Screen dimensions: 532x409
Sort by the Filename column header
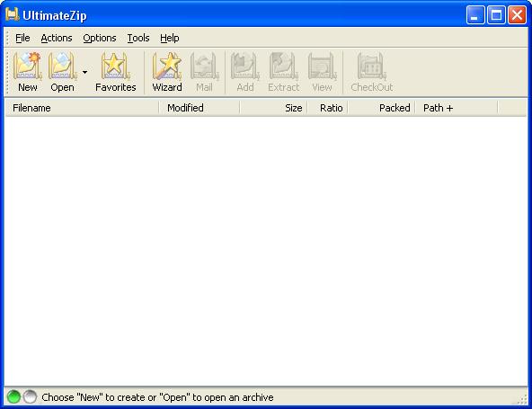pyautogui.click(x=82, y=108)
